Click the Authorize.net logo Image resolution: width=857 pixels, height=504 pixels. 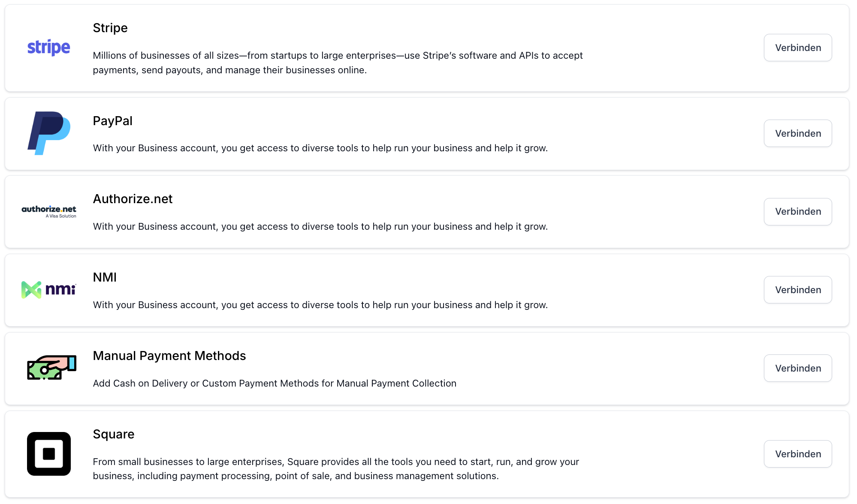pos(48,211)
